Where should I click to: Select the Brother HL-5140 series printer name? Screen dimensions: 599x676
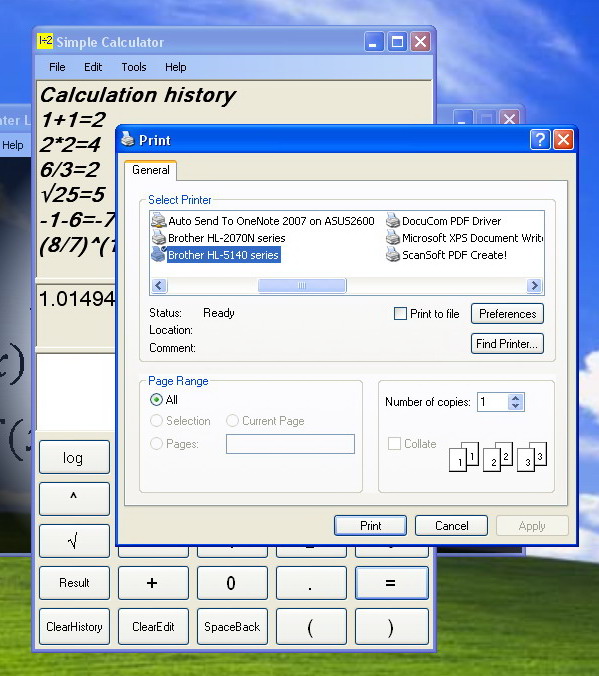[x=223, y=255]
